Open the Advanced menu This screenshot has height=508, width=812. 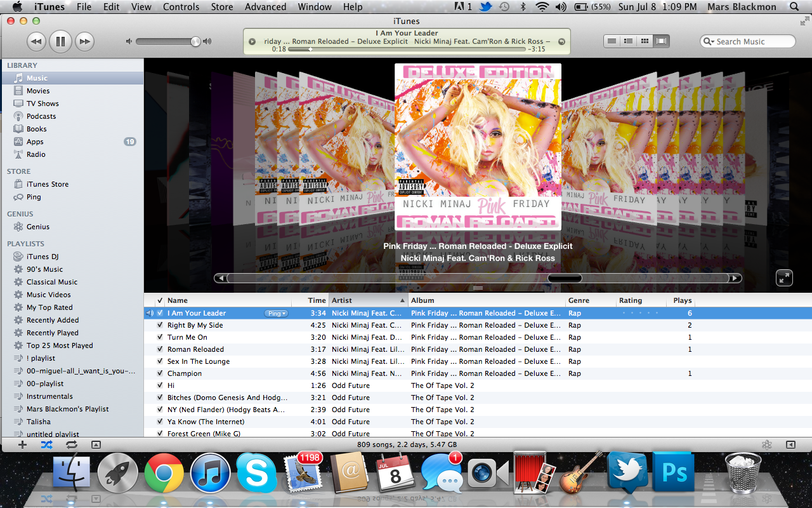point(265,7)
